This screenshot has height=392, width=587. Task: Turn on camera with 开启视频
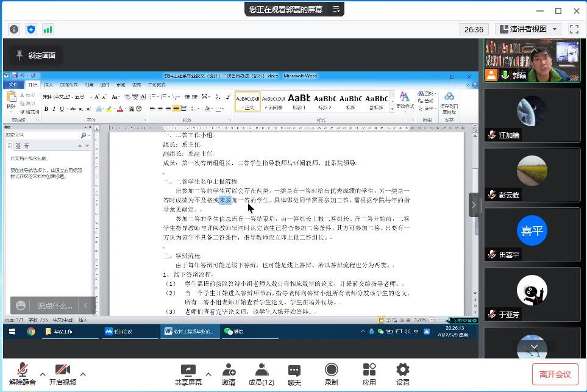pos(63,374)
